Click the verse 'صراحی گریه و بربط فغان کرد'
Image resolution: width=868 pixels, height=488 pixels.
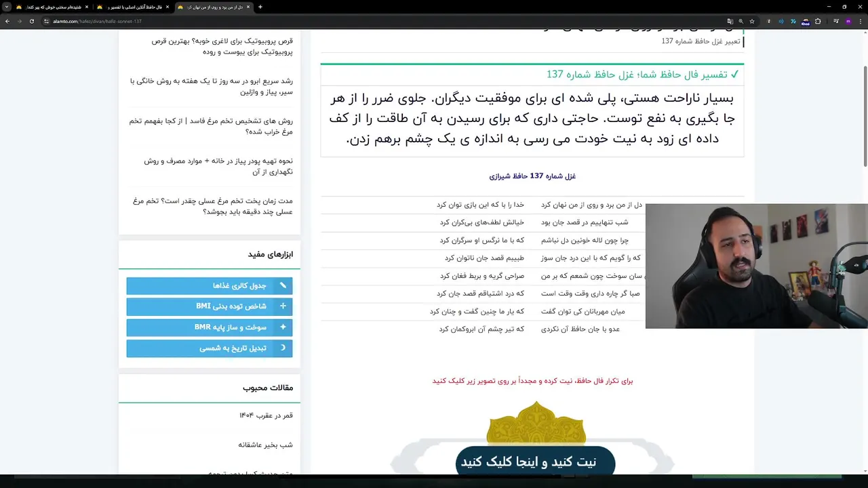point(482,276)
